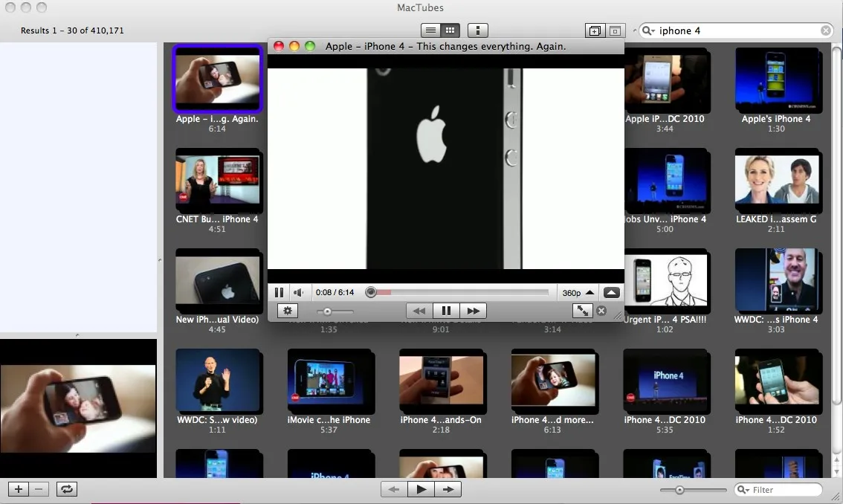Select 'CNET Bu... iPhone 4' thumbnail
The height and width of the screenshot is (504, 843).
pos(217,182)
